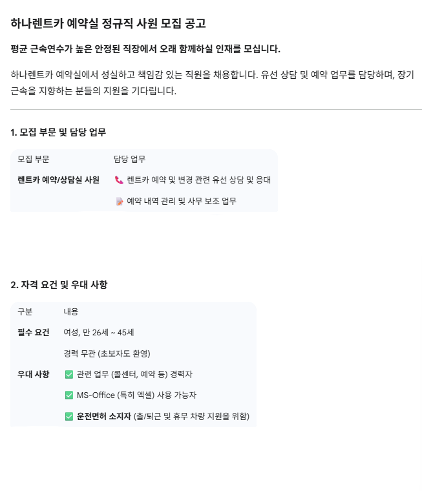The height and width of the screenshot is (504, 422).
Task: Click the green check beside 운전면허 소지자
Action: click(x=69, y=417)
